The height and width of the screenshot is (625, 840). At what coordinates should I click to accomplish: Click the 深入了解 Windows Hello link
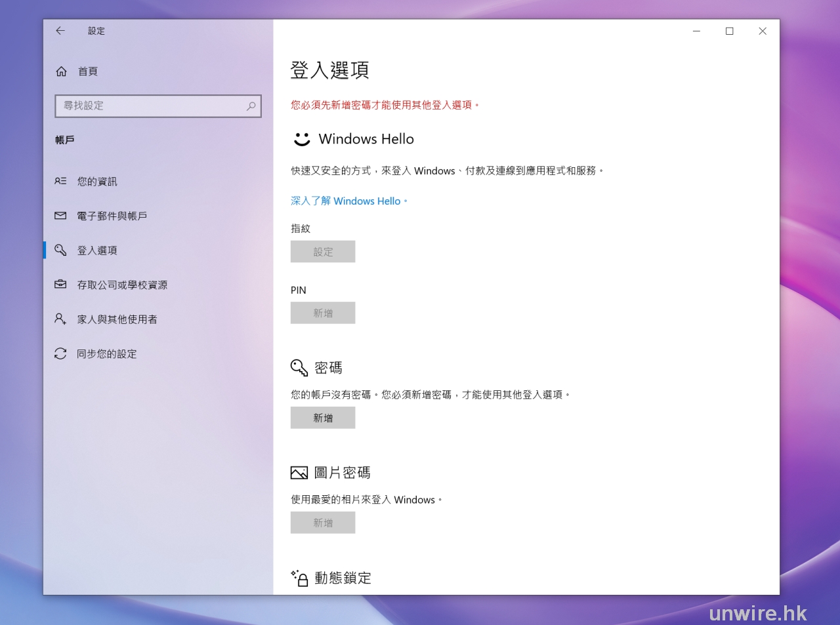pos(348,201)
